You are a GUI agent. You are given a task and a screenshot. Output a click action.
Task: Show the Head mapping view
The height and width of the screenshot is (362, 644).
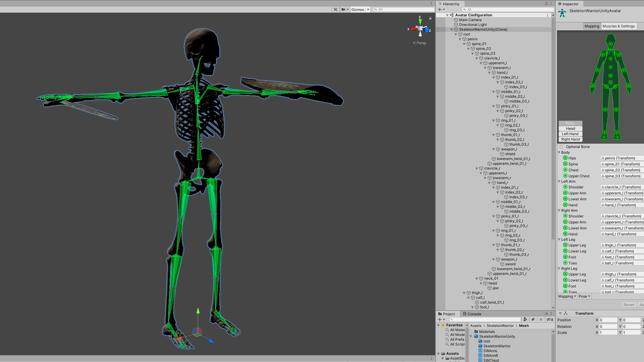[570, 128]
